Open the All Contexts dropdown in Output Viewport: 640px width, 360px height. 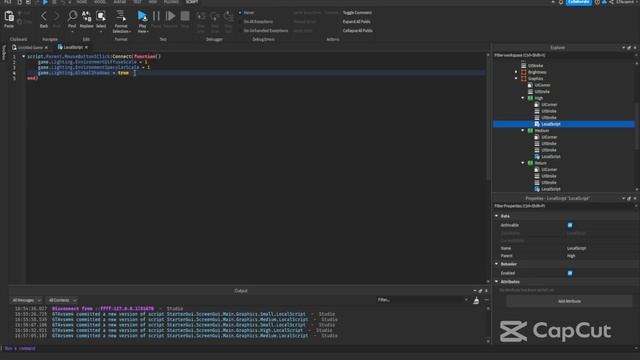click(x=62, y=300)
